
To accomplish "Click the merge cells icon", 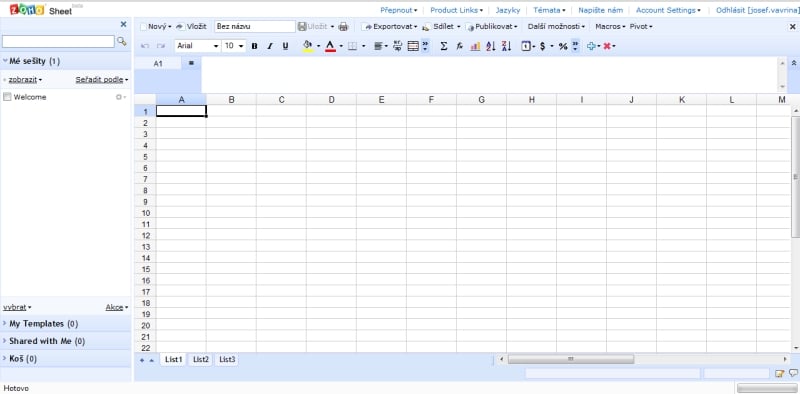I will [x=413, y=46].
